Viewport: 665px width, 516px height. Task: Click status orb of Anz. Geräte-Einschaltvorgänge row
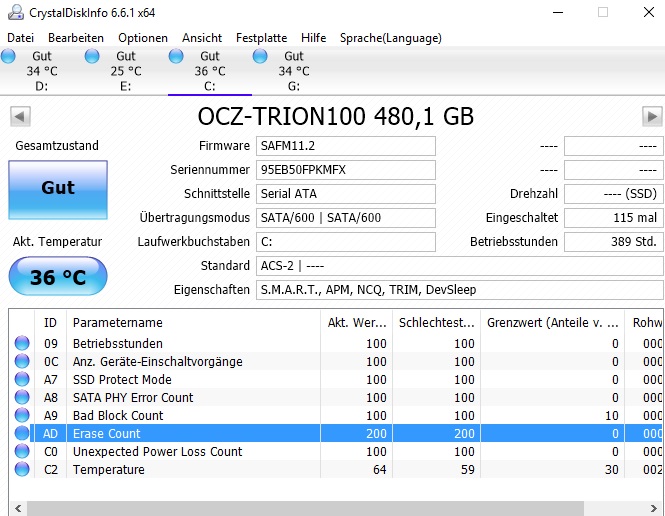click(x=22, y=361)
